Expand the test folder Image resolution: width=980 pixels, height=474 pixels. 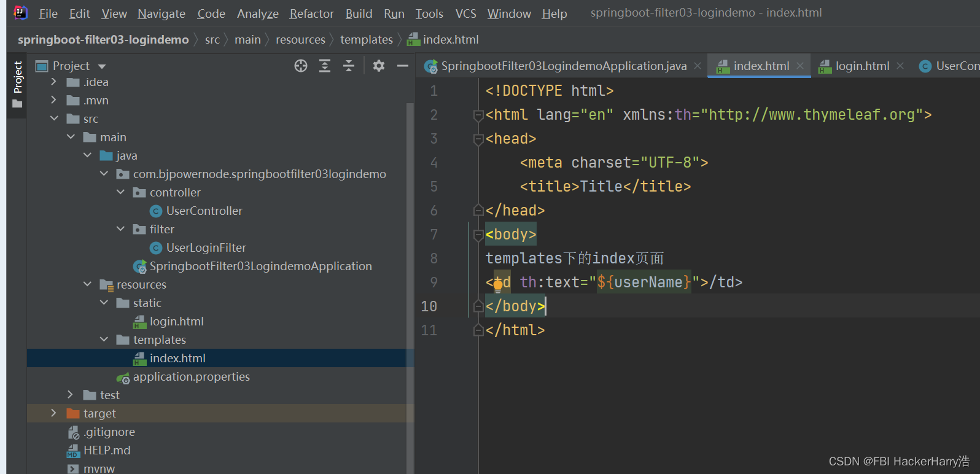click(x=71, y=395)
